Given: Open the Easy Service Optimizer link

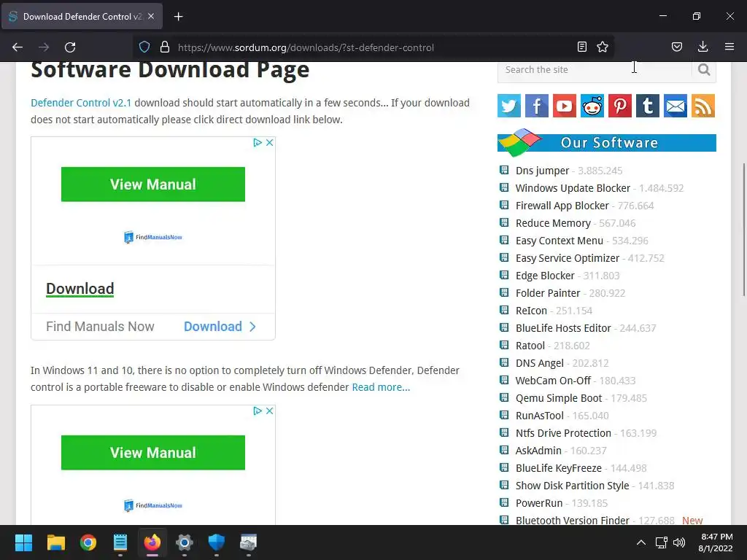Looking at the screenshot, I should click(568, 258).
